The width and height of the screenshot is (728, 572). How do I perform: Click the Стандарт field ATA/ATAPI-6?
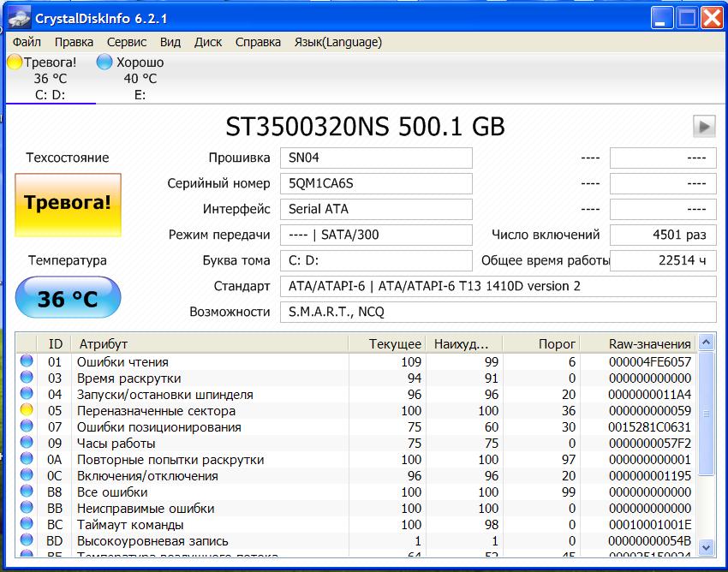click(498, 286)
